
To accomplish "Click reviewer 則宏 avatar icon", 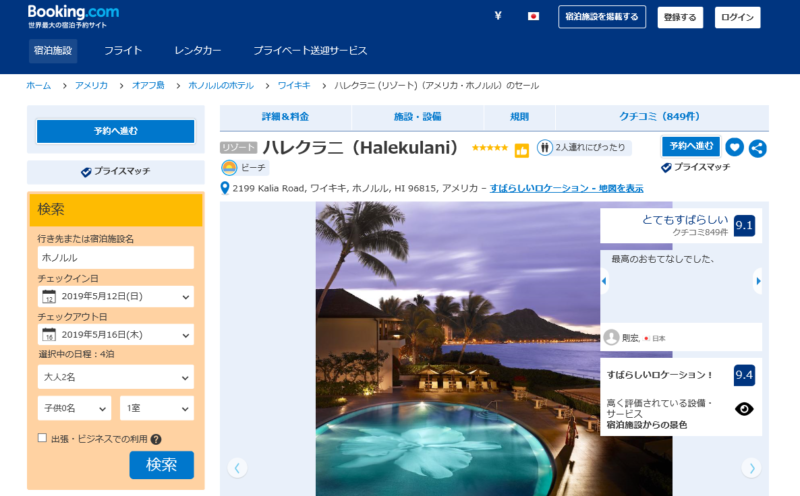I will [611, 337].
